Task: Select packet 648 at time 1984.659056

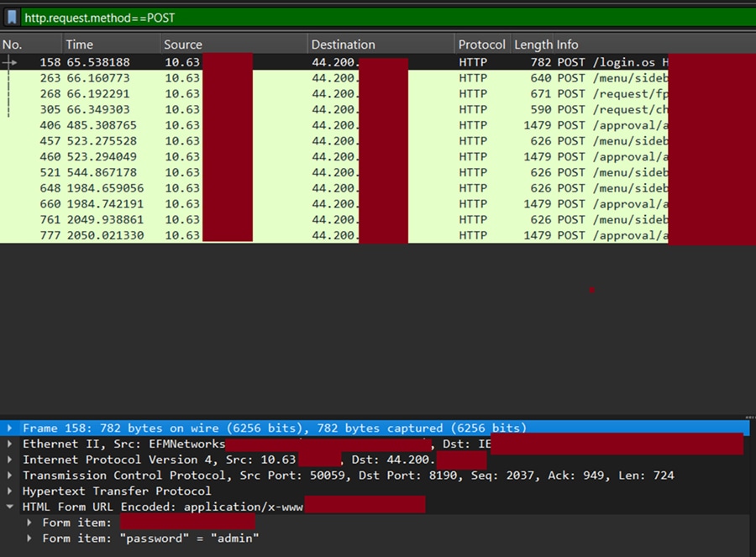Action: coord(378,188)
